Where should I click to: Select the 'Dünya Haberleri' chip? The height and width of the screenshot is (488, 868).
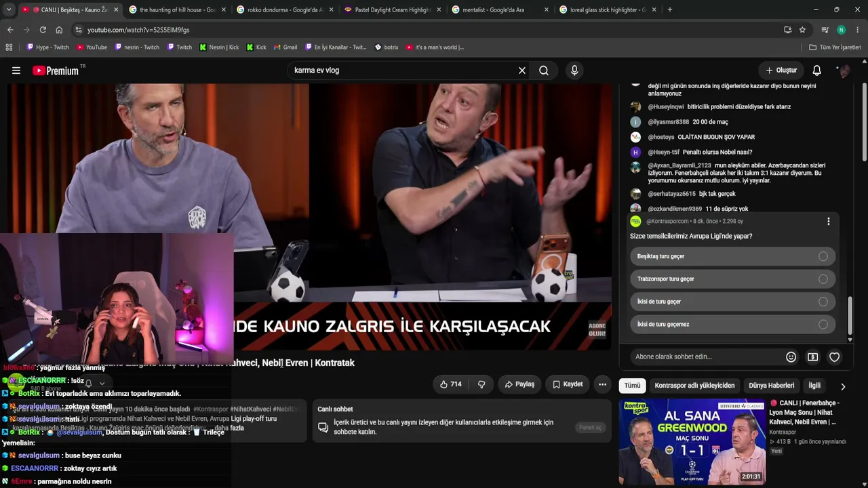tap(771, 386)
